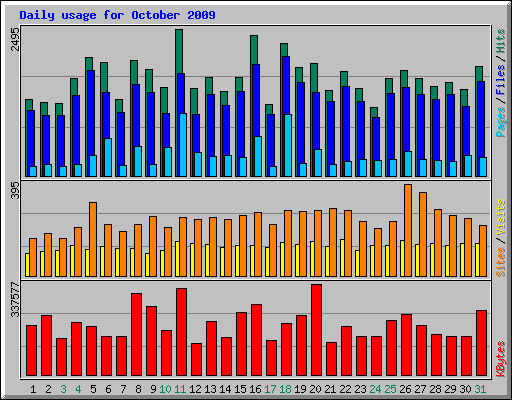Click the tallest orange visits bar for day 26

click(x=408, y=230)
